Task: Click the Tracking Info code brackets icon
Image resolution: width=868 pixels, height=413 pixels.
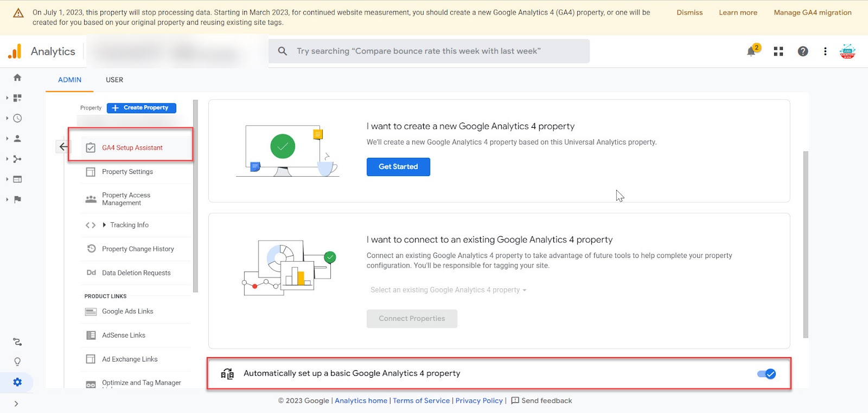Action: [91, 225]
